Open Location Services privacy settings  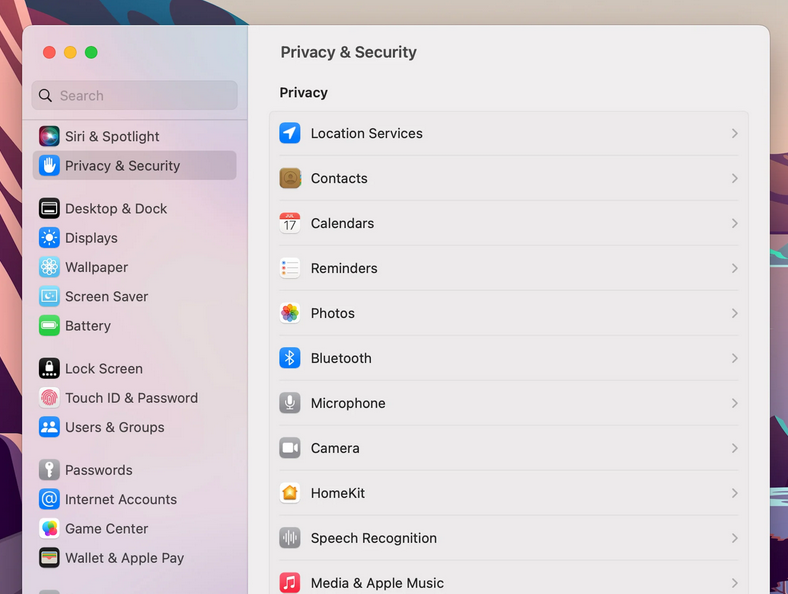509,133
